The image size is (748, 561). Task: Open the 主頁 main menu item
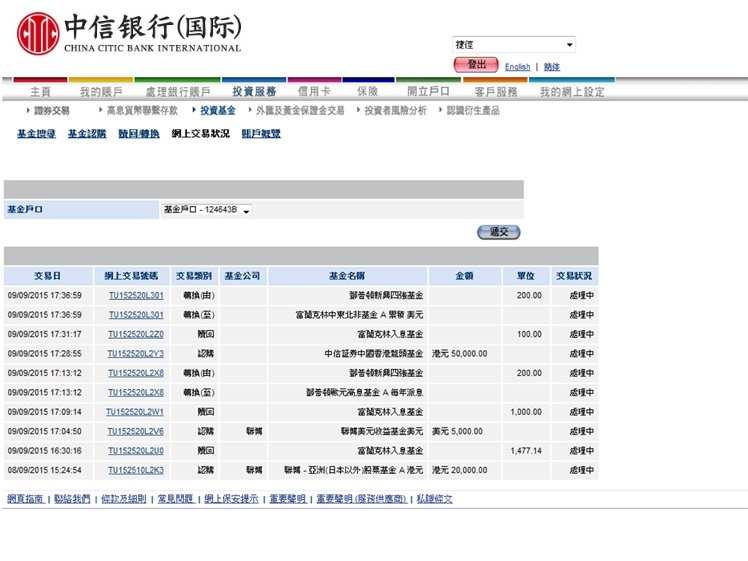[x=40, y=92]
